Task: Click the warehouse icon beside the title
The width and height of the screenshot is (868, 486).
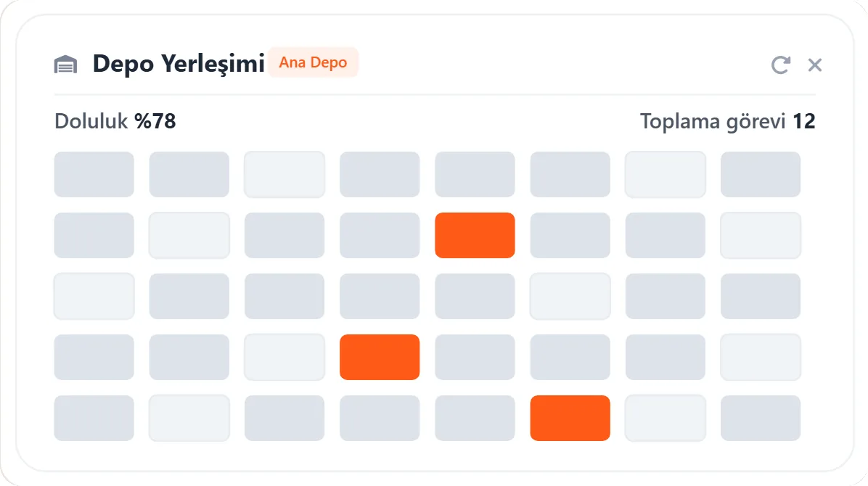Action: coord(65,65)
